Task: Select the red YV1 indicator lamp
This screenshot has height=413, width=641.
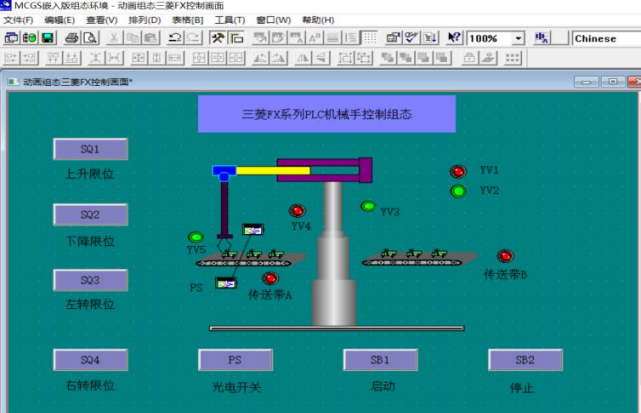Action: pyautogui.click(x=458, y=171)
